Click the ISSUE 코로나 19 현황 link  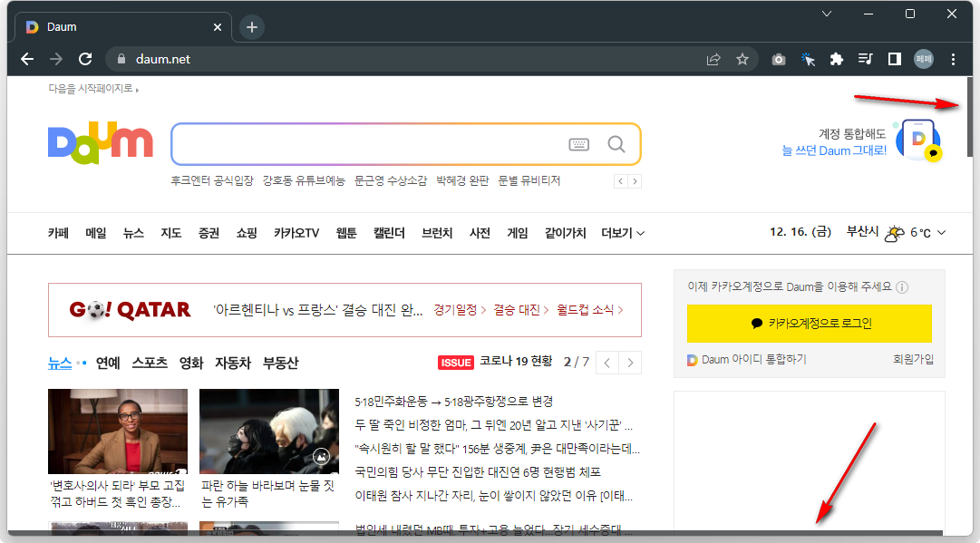pyautogui.click(x=496, y=362)
